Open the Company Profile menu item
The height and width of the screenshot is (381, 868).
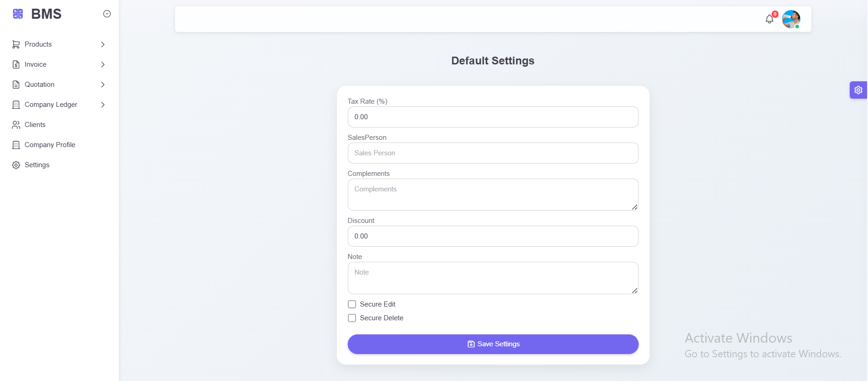click(50, 145)
